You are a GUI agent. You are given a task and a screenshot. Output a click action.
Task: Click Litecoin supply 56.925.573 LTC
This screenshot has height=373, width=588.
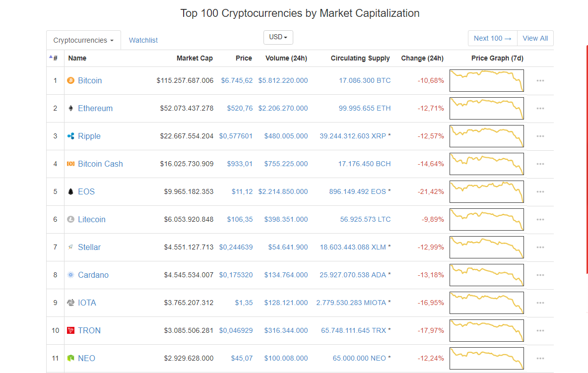tap(365, 219)
